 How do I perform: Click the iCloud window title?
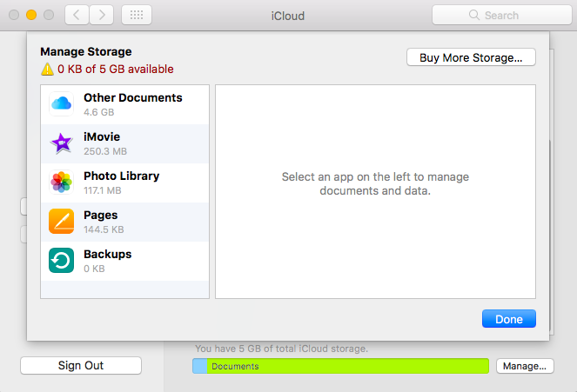click(x=288, y=16)
